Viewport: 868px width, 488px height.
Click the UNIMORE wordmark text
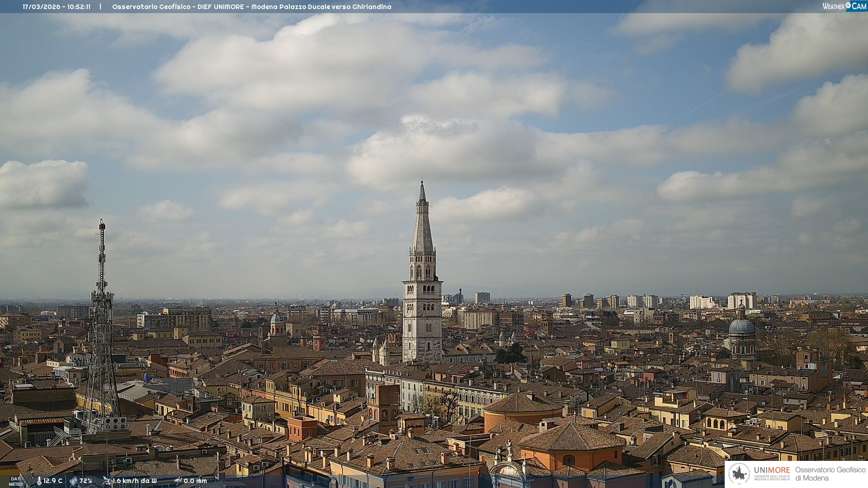click(772, 470)
